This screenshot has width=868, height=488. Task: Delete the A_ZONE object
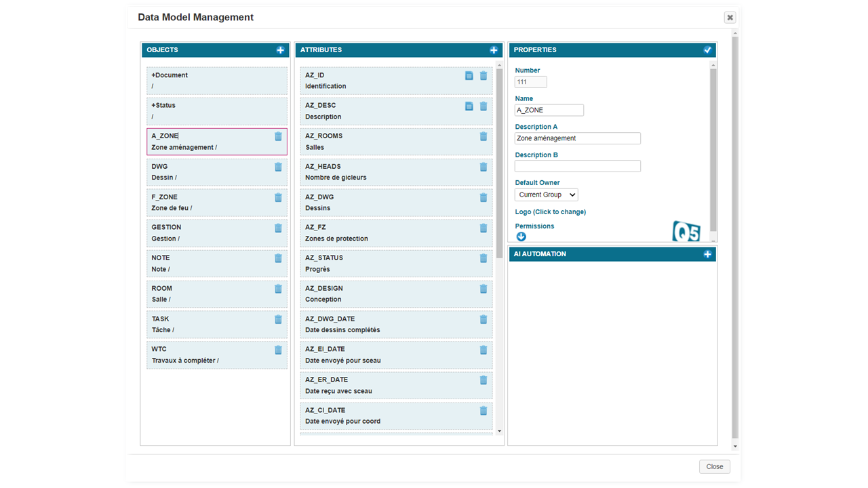278,136
